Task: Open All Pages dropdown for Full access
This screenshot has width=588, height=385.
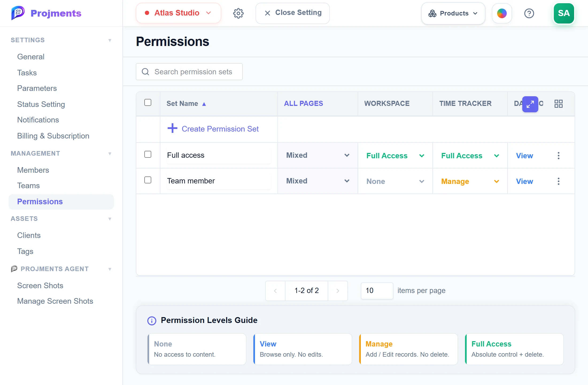Action: click(x=318, y=155)
